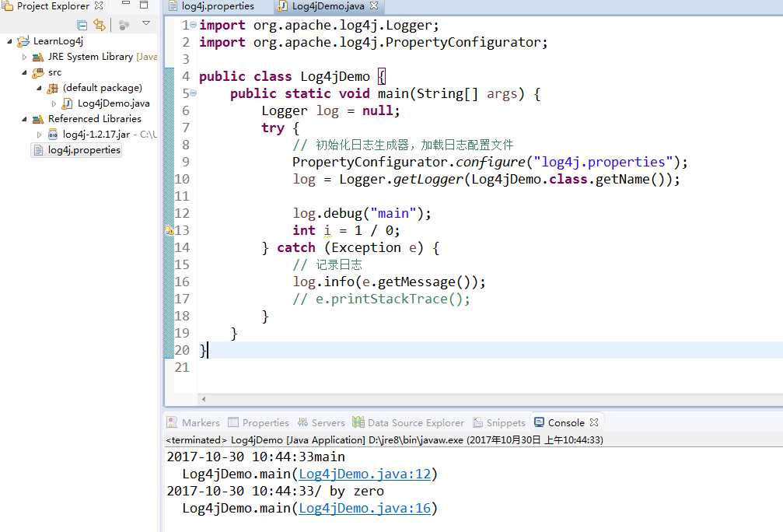Follow Log4jDemo.java:16 console link
This screenshot has height=532, width=783.
[x=365, y=508]
